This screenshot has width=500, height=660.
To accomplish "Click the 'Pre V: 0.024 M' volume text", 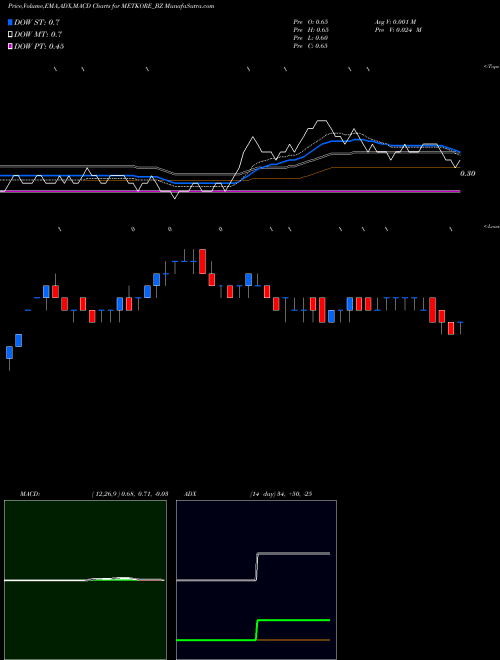I will pyautogui.click(x=398, y=30).
